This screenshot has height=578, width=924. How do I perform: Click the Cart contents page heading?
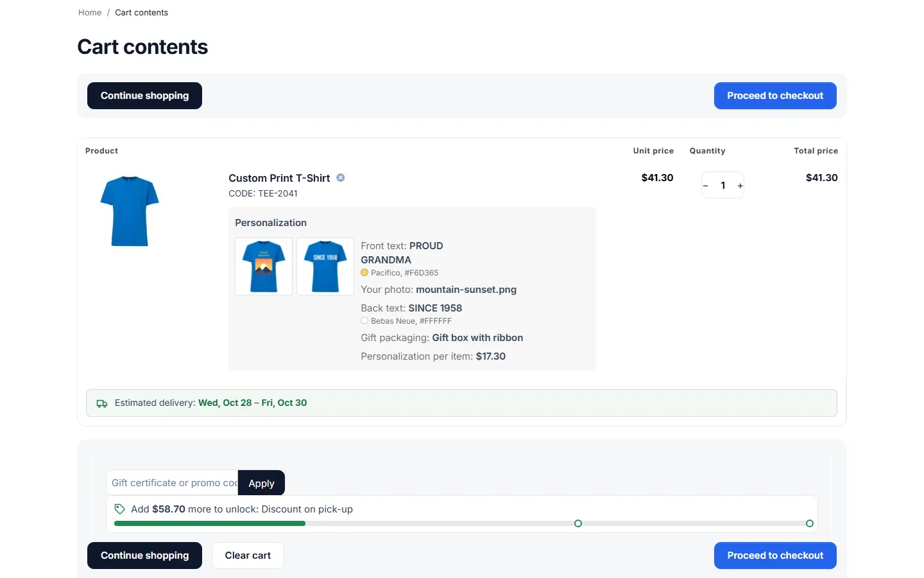click(142, 47)
